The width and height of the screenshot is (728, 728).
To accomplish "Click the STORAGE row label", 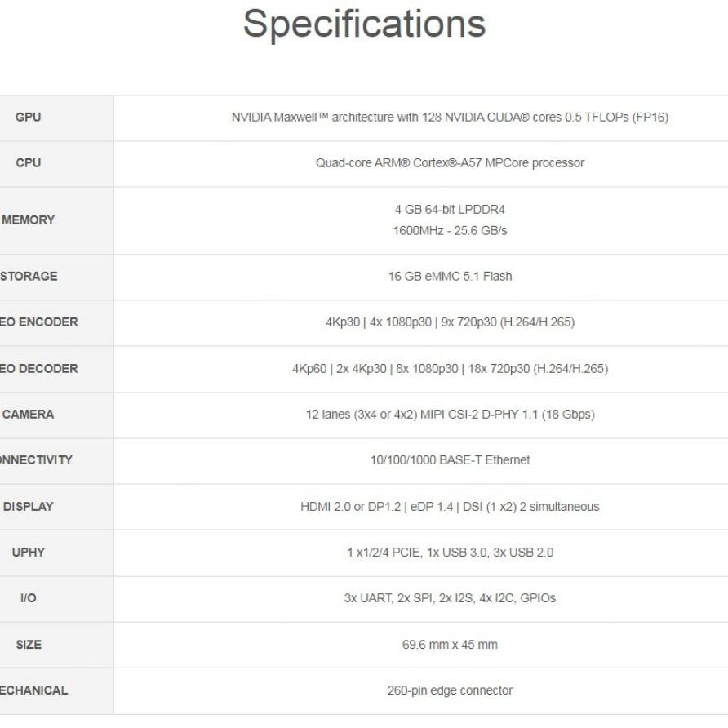I will (x=28, y=277).
